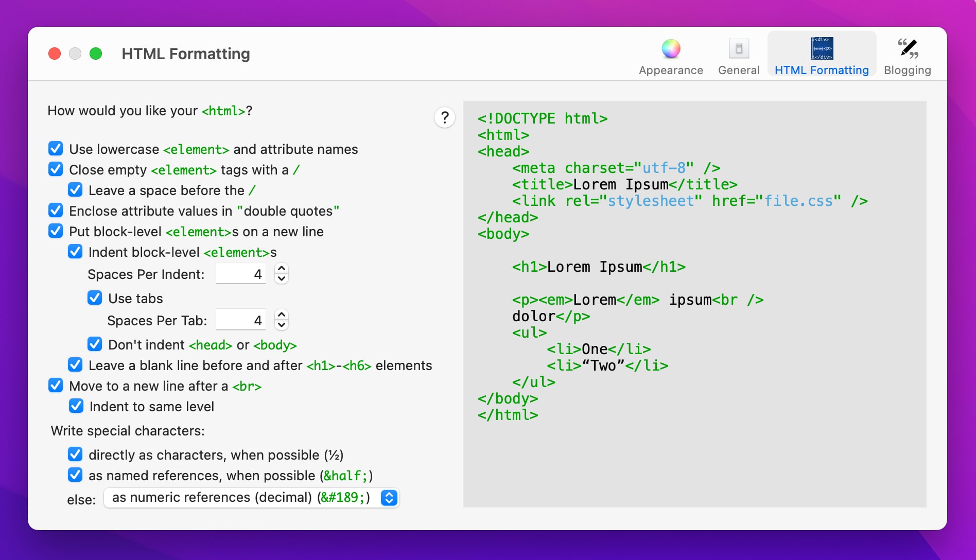This screenshot has height=560, width=976.
Task: Click the dropdown's blue chevron arrows
Action: [389, 498]
